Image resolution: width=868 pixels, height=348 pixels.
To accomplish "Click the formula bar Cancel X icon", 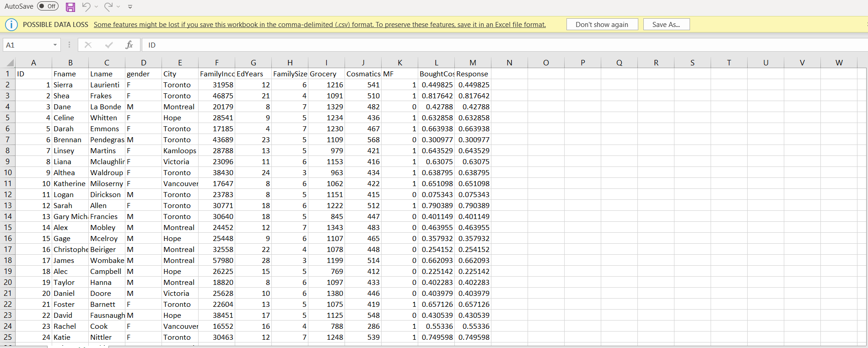I will tap(88, 45).
